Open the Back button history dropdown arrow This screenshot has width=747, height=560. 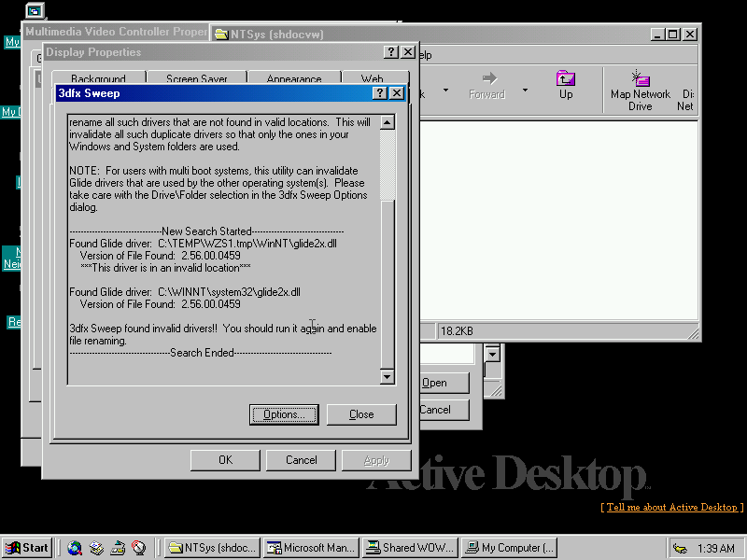445,91
